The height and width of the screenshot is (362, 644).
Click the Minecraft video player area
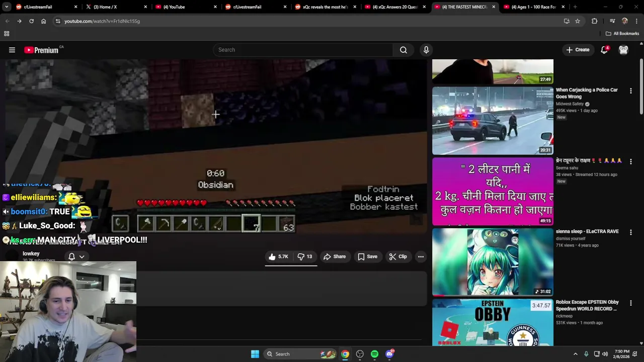click(216, 146)
